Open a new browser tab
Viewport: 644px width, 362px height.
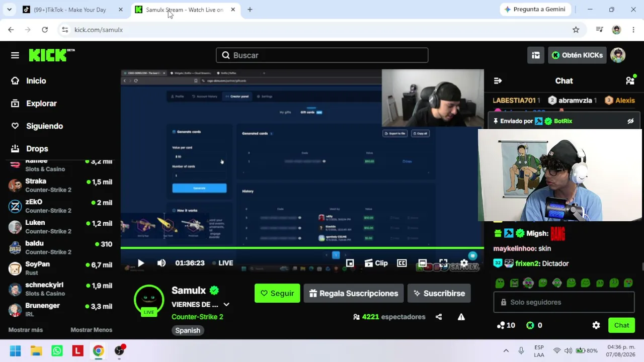(x=250, y=10)
